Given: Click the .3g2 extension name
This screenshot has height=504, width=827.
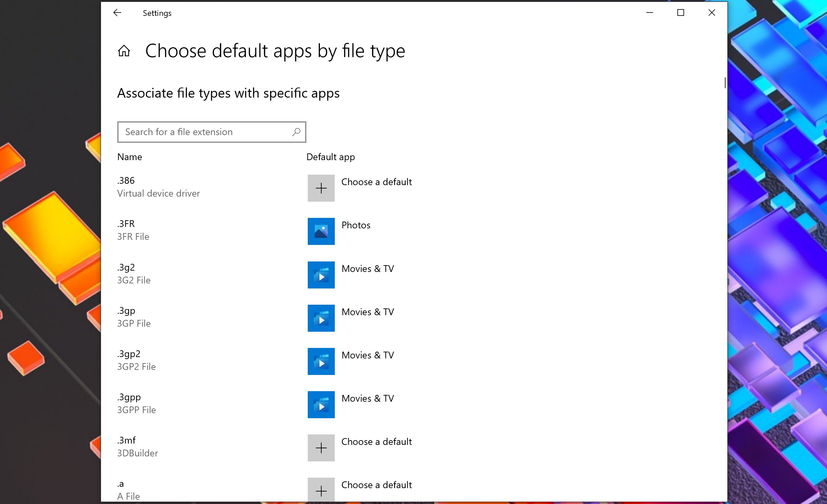Looking at the screenshot, I should (126, 267).
